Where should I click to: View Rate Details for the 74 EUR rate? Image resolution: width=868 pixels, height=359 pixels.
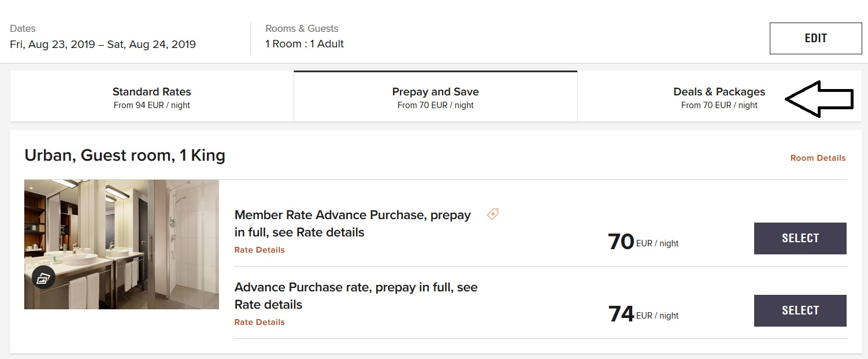click(259, 322)
